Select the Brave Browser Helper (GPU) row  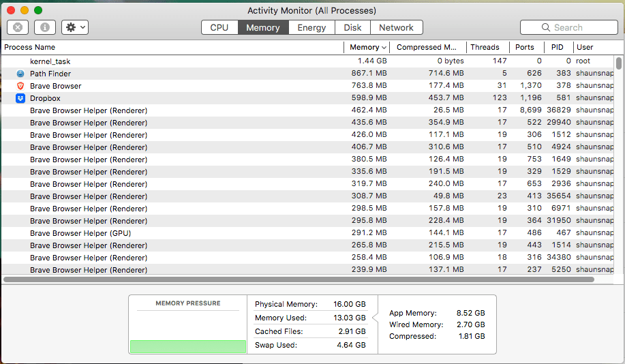click(307, 233)
